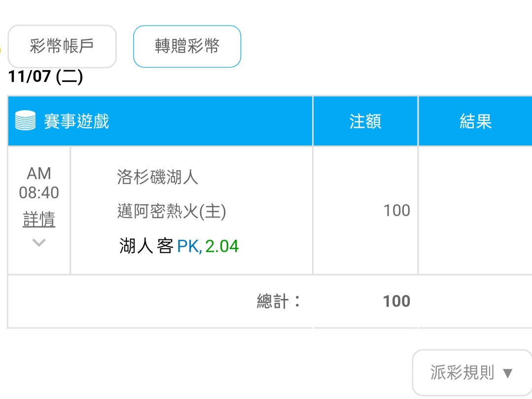This screenshot has width=532, height=399.
Task: Click the 洛杉磯湖人 team name
Action: coord(157,177)
